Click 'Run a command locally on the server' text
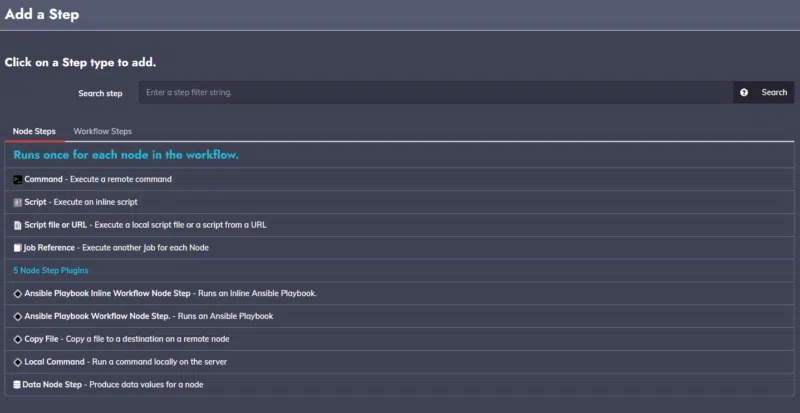Image resolution: width=800 pixels, height=413 pixels. pos(160,362)
